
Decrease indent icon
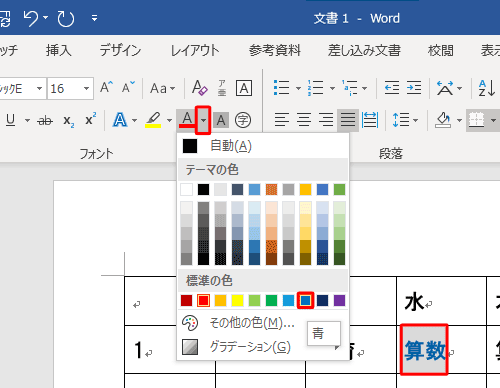tap(392, 88)
